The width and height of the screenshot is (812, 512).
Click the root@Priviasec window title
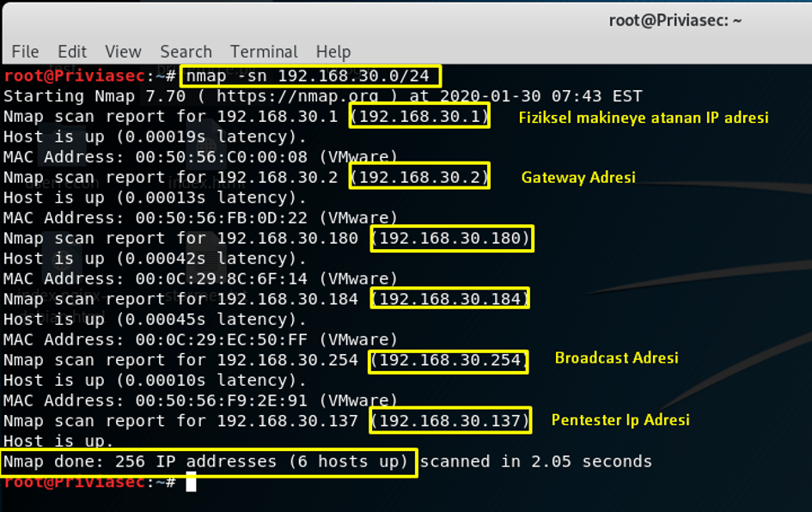pyautogui.click(x=675, y=21)
